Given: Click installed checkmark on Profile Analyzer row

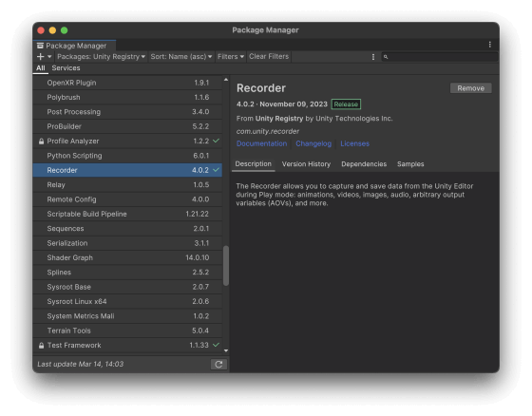Looking at the screenshot, I should [217, 141].
